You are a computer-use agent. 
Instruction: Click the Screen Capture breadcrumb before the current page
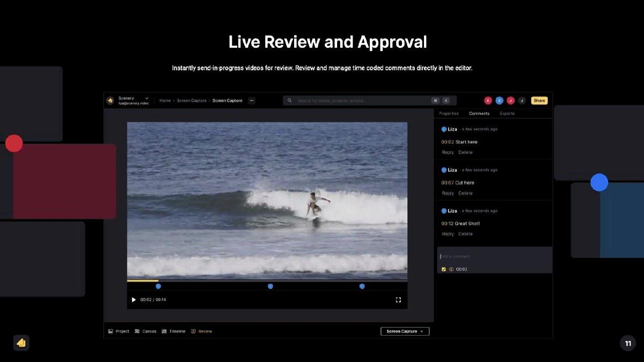pos(192,101)
